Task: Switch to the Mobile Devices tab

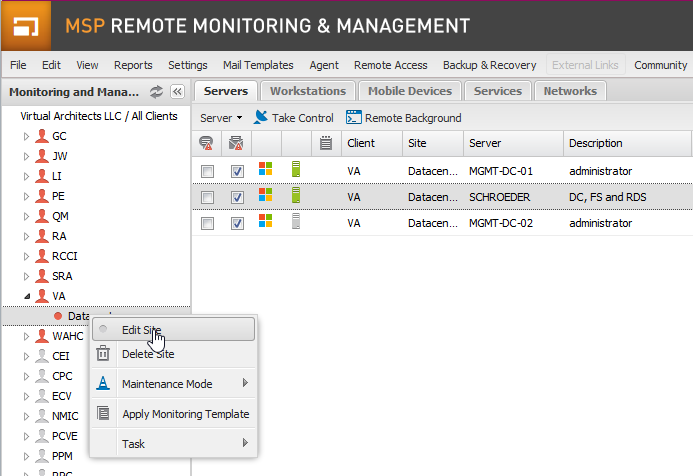Action: 410,91
